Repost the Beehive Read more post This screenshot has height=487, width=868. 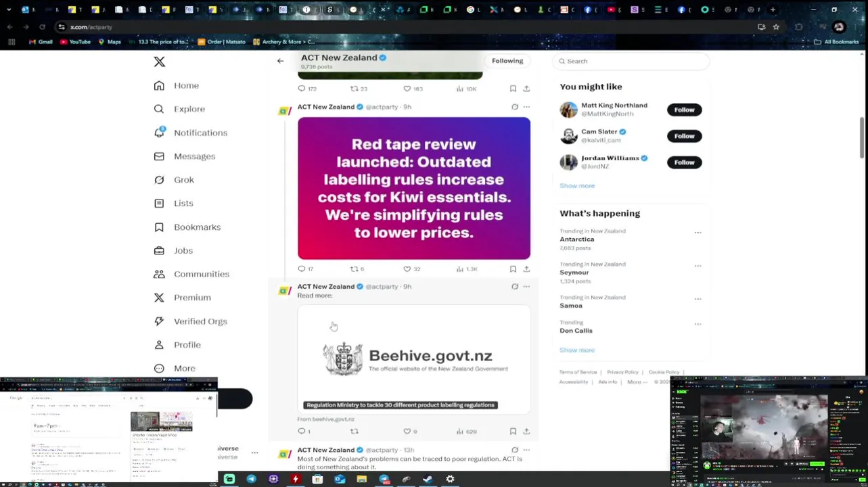pos(354,432)
